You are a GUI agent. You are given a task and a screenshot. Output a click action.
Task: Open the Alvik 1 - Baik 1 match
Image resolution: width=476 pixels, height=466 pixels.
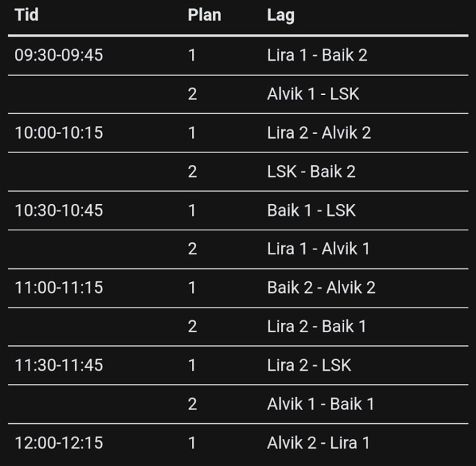click(320, 404)
